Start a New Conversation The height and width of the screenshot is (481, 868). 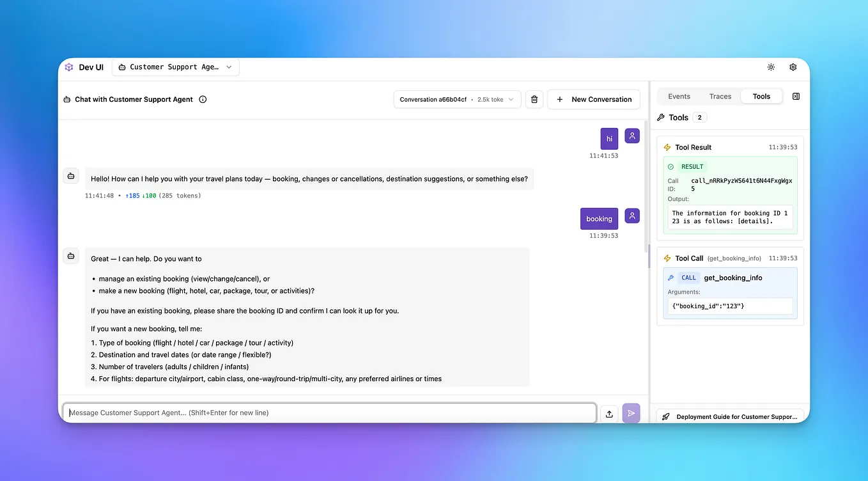tap(593, 99)
